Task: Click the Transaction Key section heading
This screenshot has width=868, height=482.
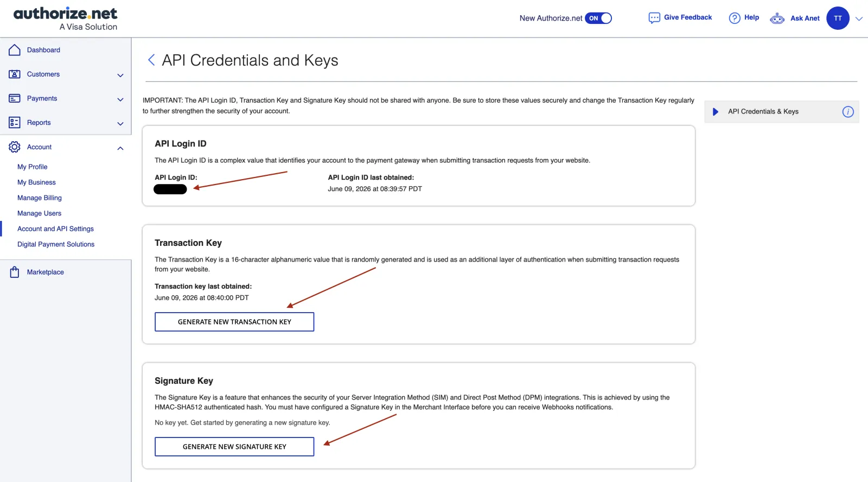Action: (188, 243)
